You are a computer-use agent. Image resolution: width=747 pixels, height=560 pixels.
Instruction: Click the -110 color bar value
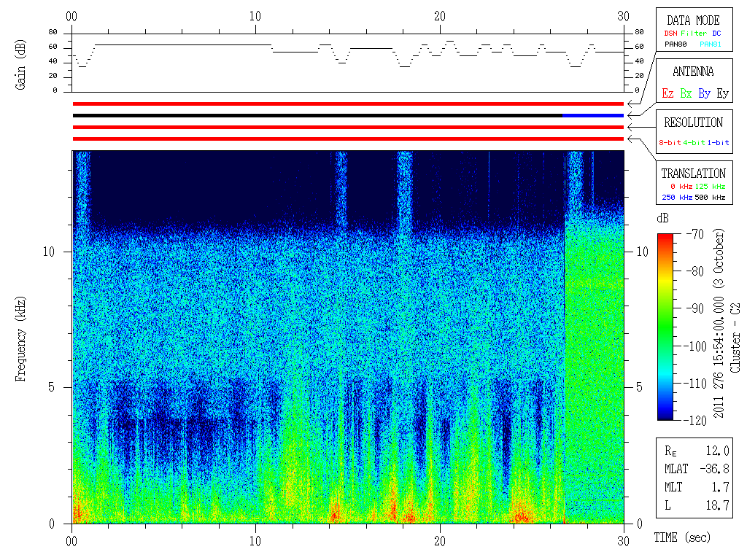pyautogui.click(x=696, y=383)
